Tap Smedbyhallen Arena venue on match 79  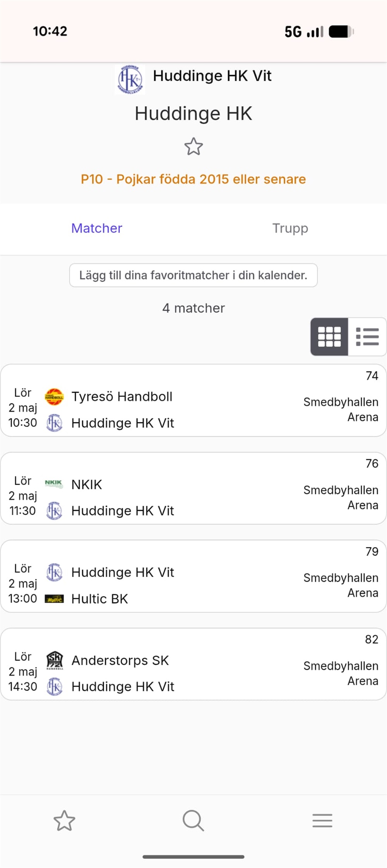point(341,585)
